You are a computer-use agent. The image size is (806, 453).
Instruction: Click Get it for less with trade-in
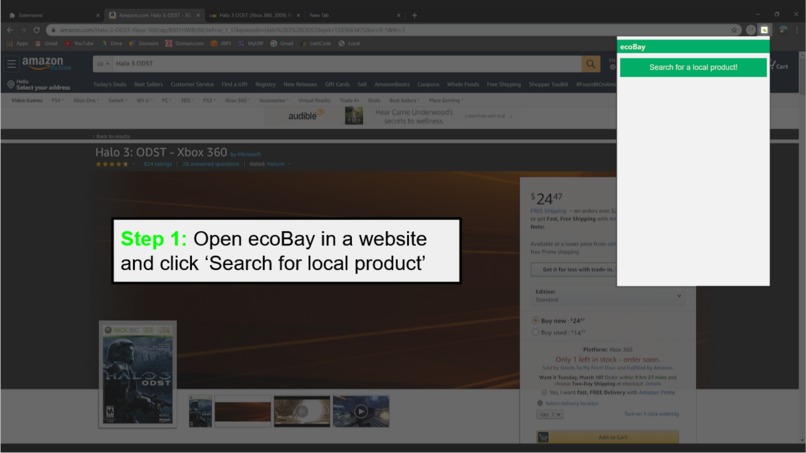(x=578, y=269)
